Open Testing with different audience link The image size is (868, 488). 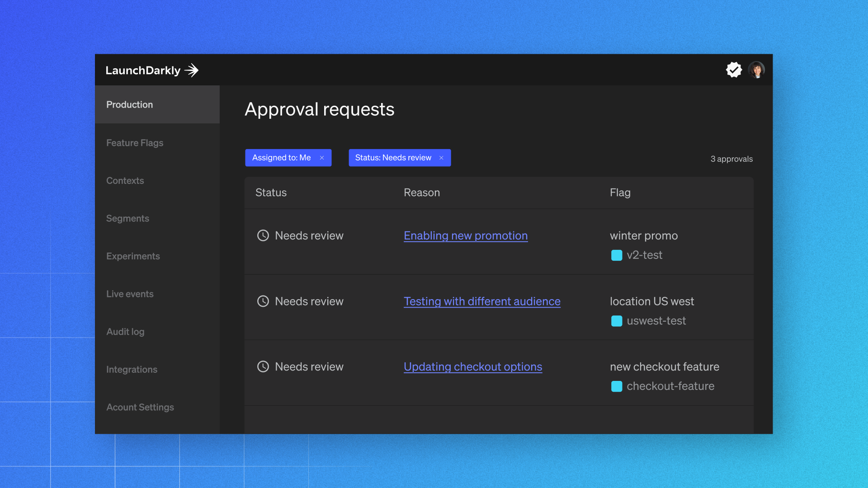[482, 301]
